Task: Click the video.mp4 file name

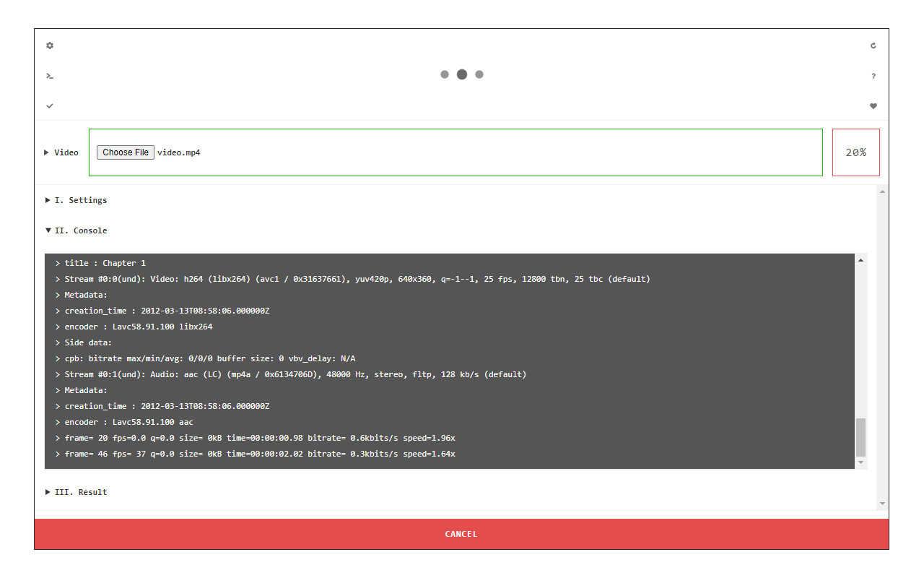Action: pyautogui.click(x=179, y=152)
